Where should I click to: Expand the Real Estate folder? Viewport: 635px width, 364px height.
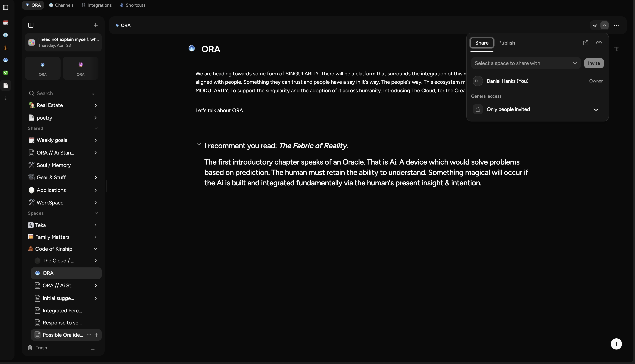(x=95, y=105)
